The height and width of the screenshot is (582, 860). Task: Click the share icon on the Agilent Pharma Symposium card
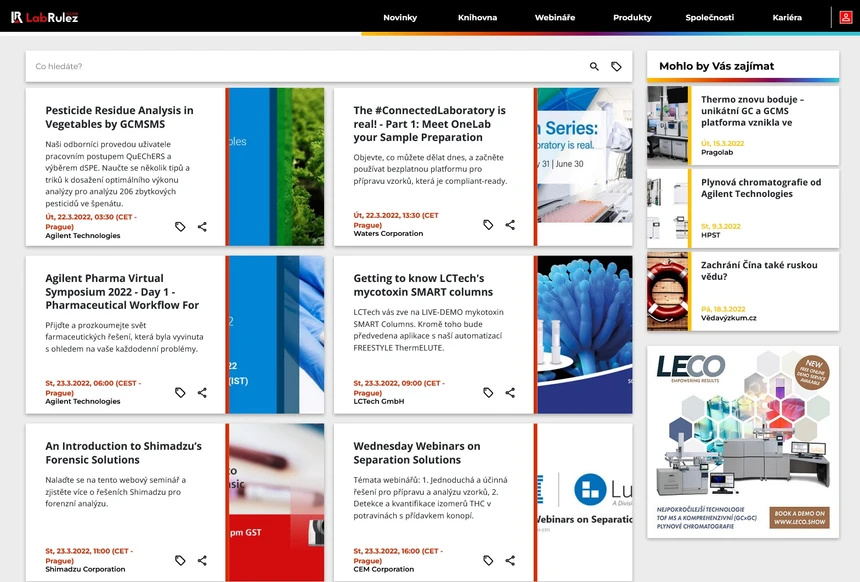coord(202,392)
